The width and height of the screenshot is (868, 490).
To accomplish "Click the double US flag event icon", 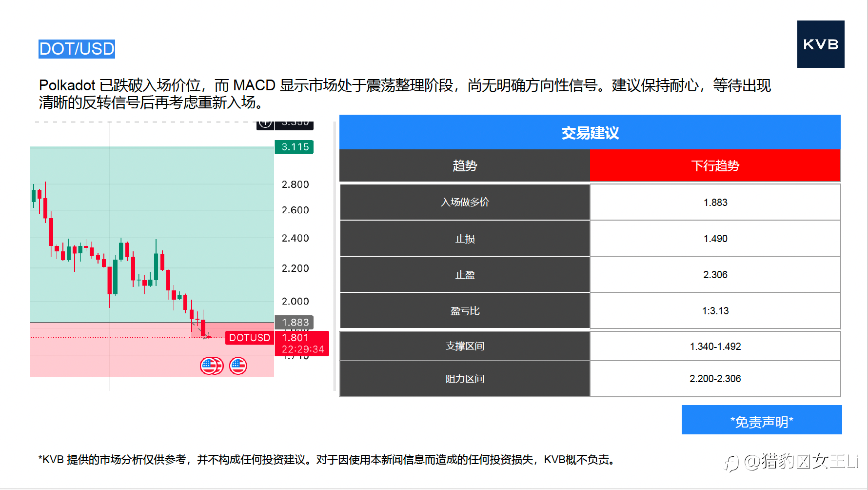I will pyautogui.click(x=212, y=366).
